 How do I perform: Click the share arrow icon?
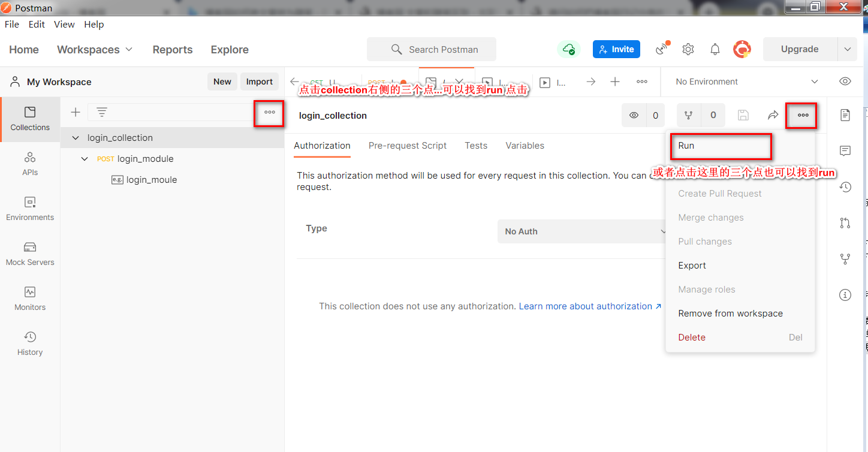click(x=773, y=115)
